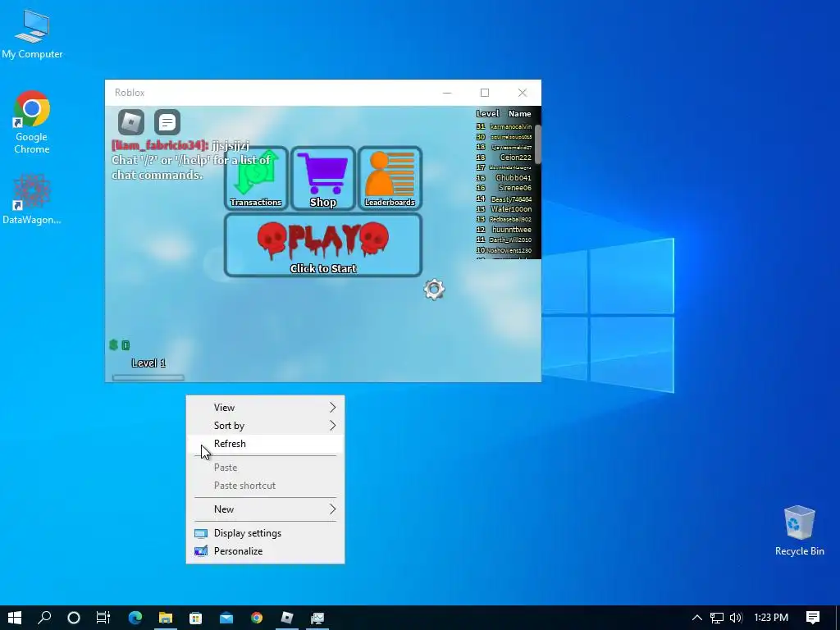Open the Transactions menu tile
This screenshot has height=630, width=840.
point(256,178)
